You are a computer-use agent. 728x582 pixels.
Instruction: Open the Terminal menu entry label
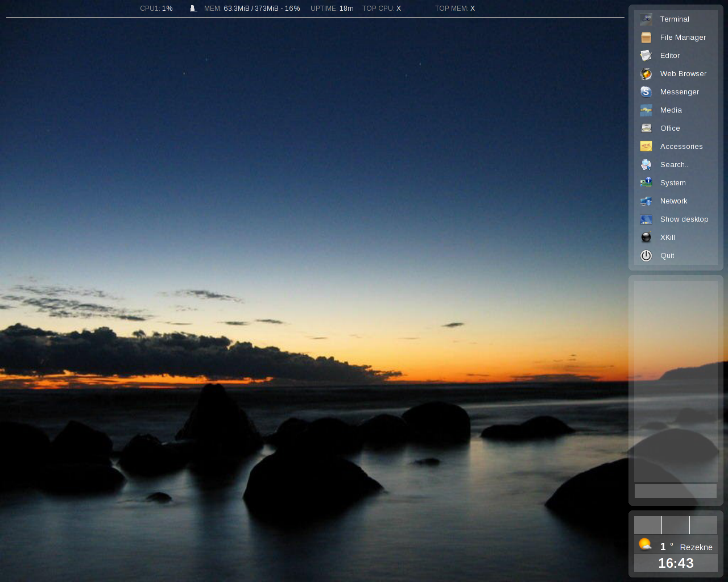[675, 19]
